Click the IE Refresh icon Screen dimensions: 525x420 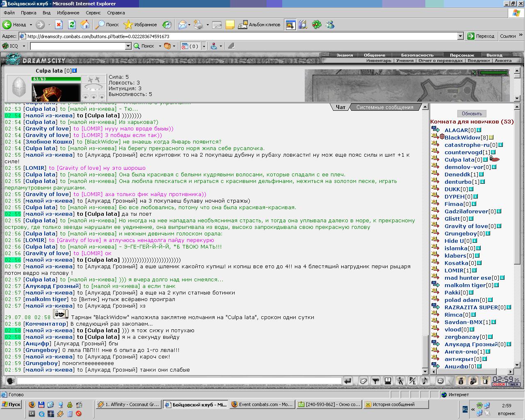(72, 25)
